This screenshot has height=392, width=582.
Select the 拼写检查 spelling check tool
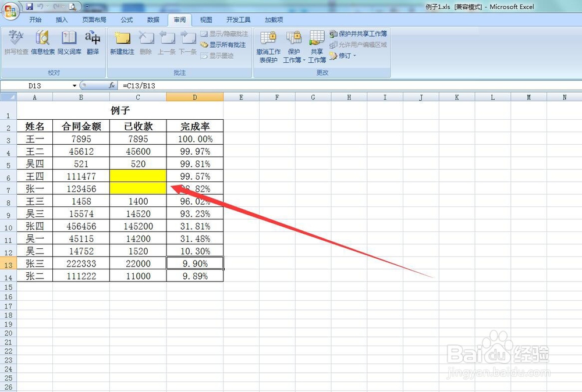pos(16,44)
